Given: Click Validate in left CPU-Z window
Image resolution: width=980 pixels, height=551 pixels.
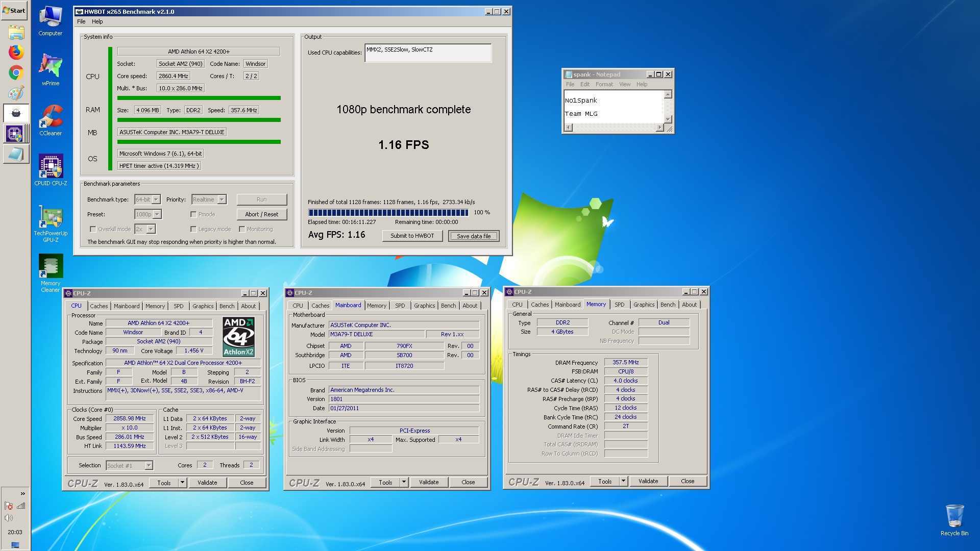Looking at the screenshot, I should tap(207, 483).
